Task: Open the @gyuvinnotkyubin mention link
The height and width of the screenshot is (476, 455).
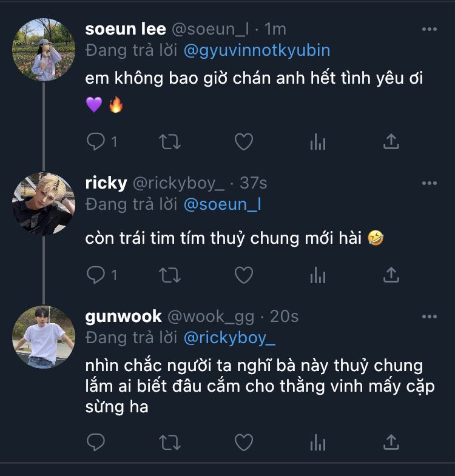Action: point(257,49)
